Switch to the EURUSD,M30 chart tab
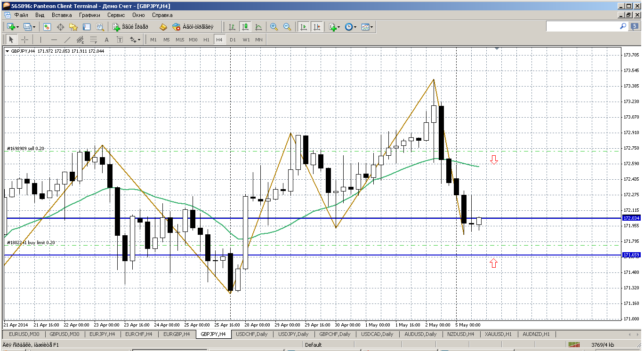 point(24,334)
